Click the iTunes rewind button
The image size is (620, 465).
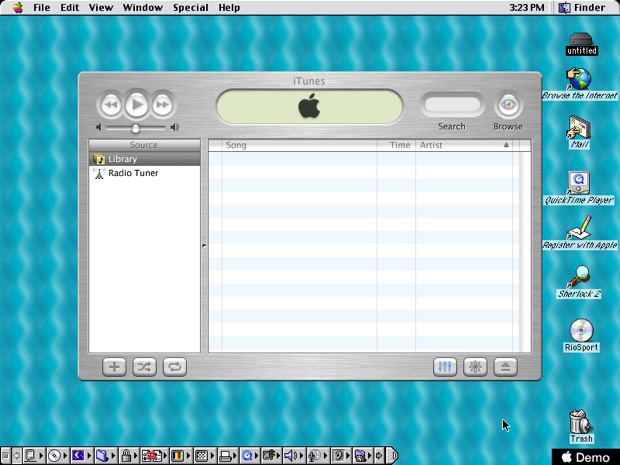(111, 105)
